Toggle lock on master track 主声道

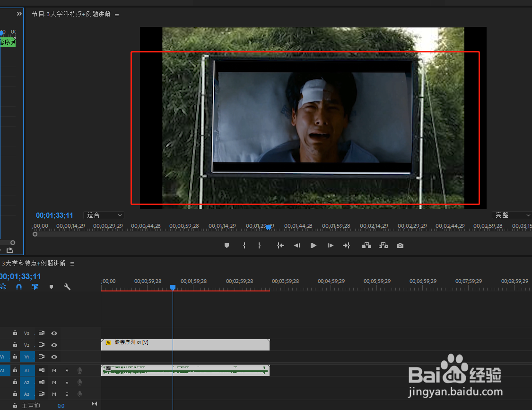point(15,405)
